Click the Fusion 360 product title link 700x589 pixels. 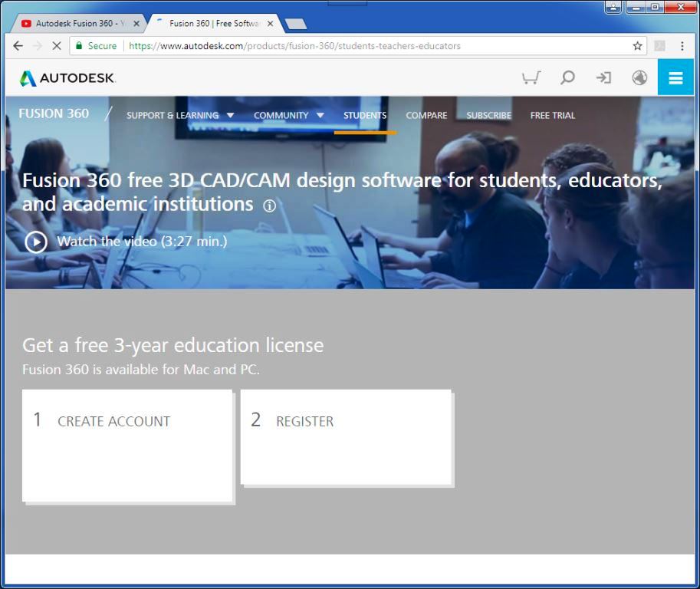(54, 114)
